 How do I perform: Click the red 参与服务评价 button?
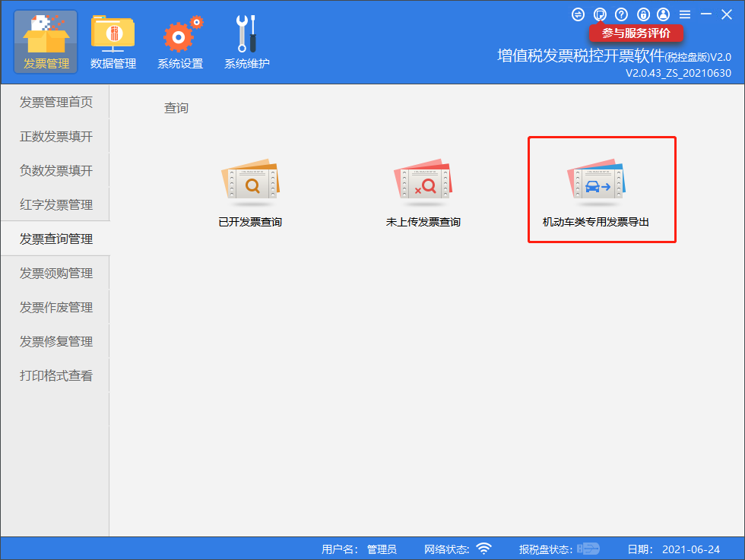coord(636,33)
